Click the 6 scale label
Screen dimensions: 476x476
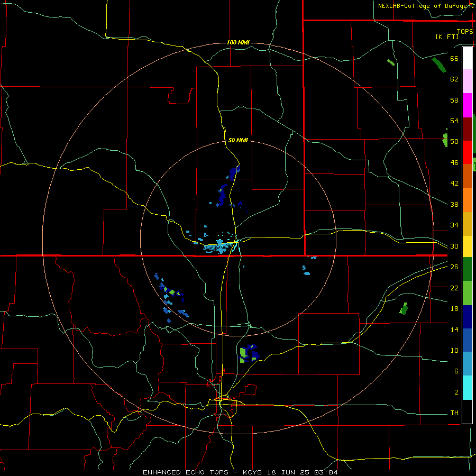coord(456,371)
